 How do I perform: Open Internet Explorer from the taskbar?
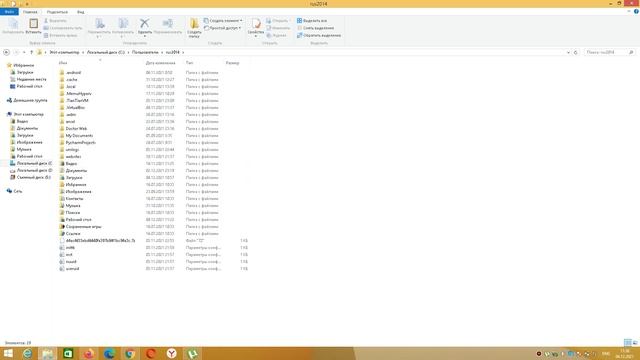[27, 353]
